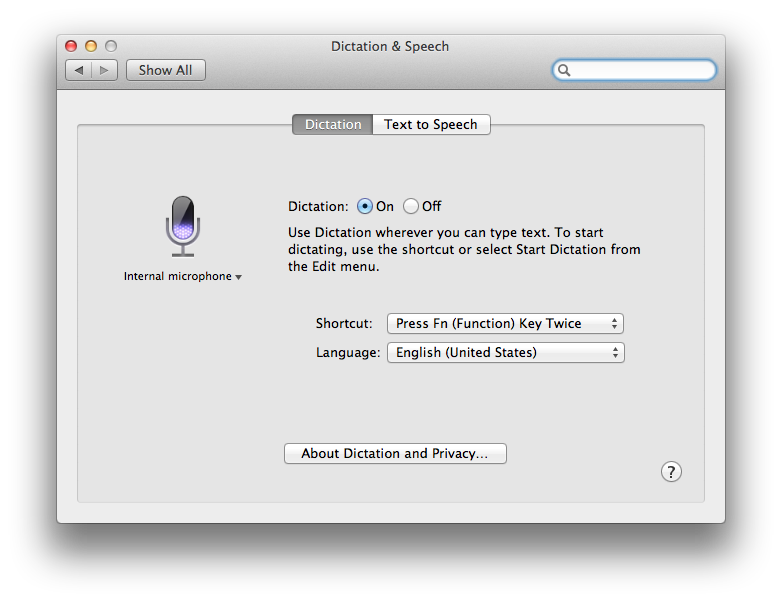Expand the Internal microphone source menu
782x602 pixels.
click(x=183, y=276)
